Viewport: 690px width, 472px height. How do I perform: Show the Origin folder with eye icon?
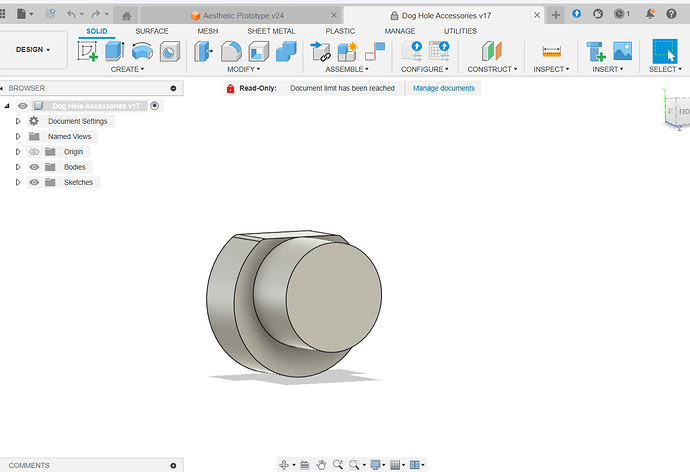tap(35, 152)
